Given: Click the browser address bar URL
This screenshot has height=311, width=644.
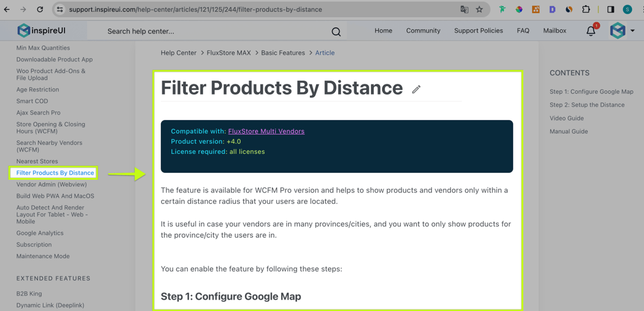Looking at the screenshot, I should pos(196,9).
